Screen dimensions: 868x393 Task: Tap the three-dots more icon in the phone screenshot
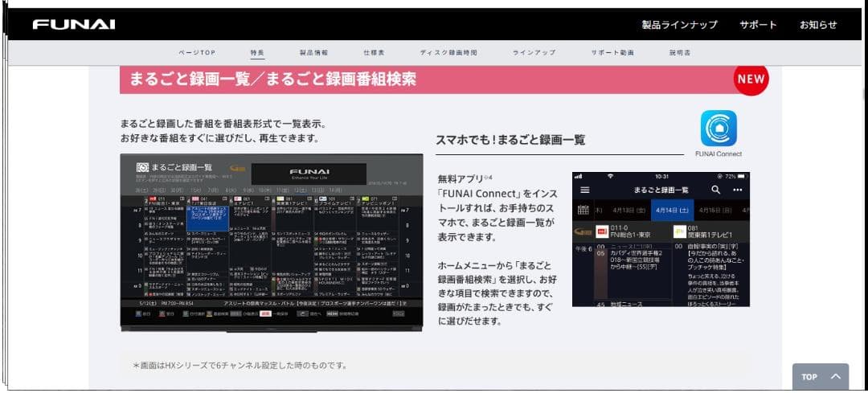click(x=737, y=190)
